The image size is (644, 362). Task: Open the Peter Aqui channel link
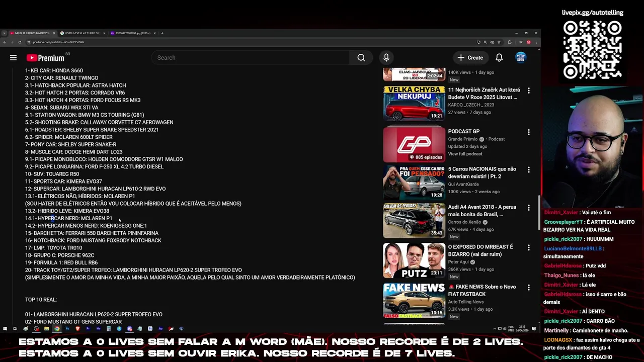point(458,262)
